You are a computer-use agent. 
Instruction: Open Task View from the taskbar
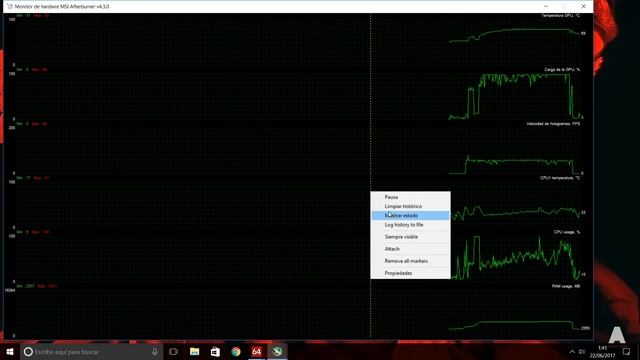(173, 351)
